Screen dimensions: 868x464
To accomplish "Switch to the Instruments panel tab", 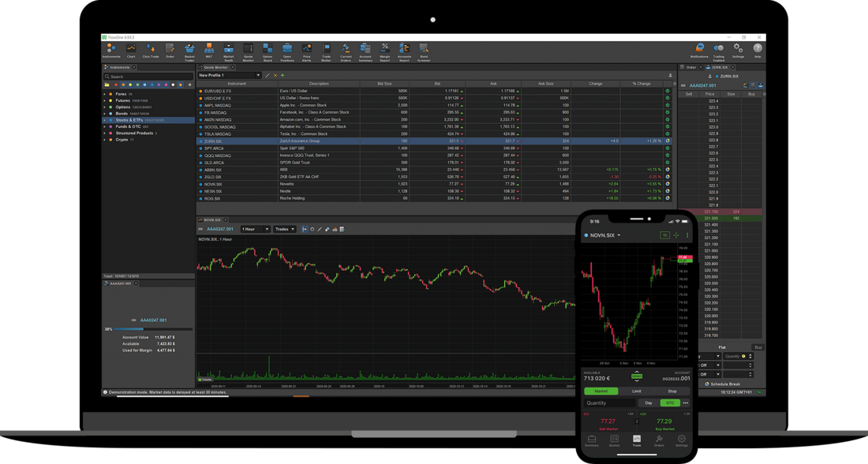I will 119,67.
